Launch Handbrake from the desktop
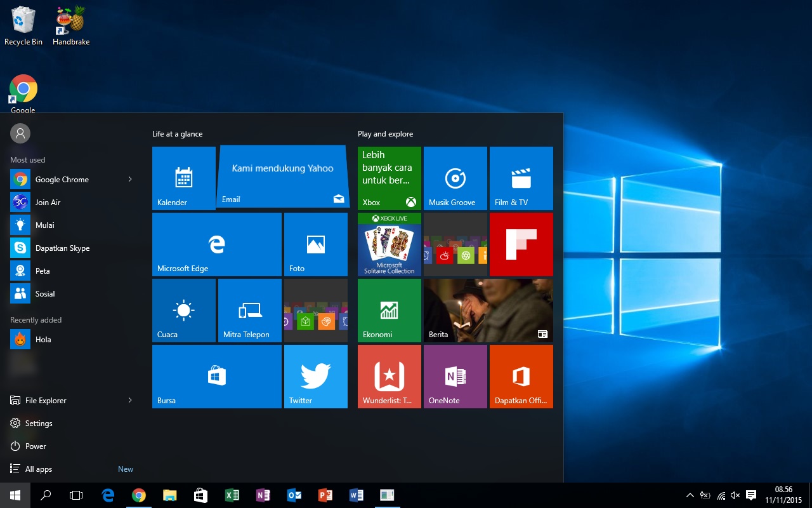Image resolution: width=812 pixels, height=508 pixels. click(70, 20)
